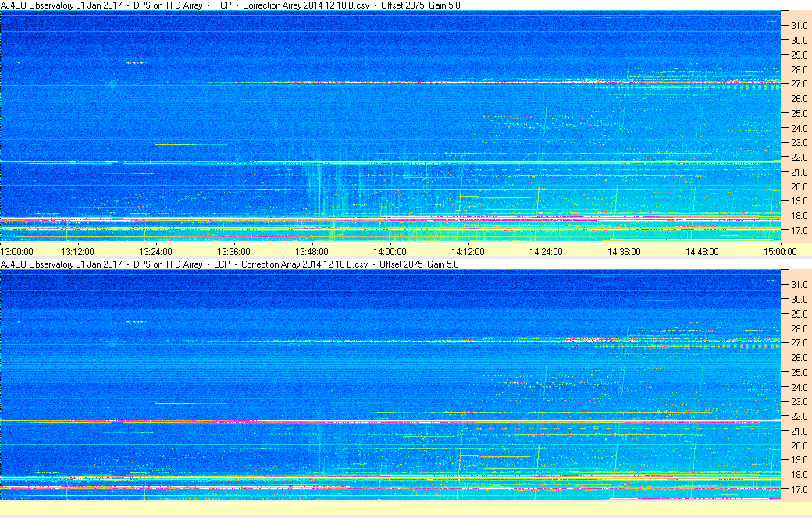Select 31.0 frequency label in LCP panel
Image resolution: width=812 pixels, height=518 pixels.
tap(796, 284)
